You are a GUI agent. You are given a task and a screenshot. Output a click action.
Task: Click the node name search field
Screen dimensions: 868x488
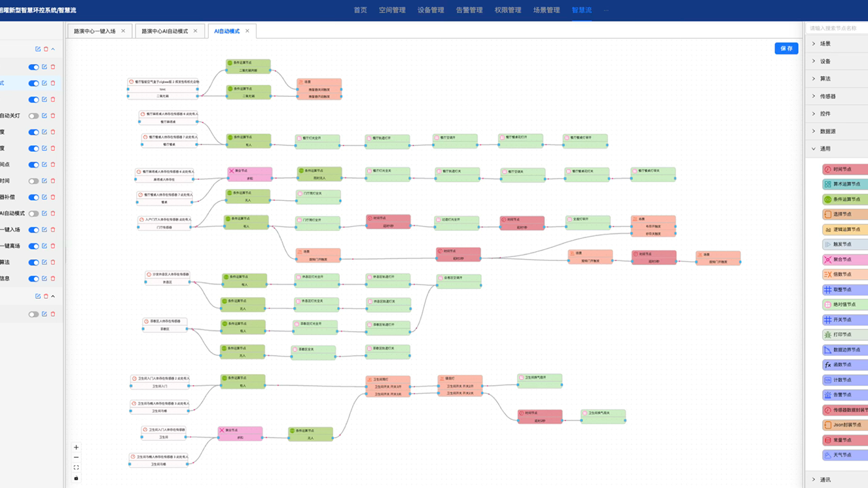pos(837,28)
